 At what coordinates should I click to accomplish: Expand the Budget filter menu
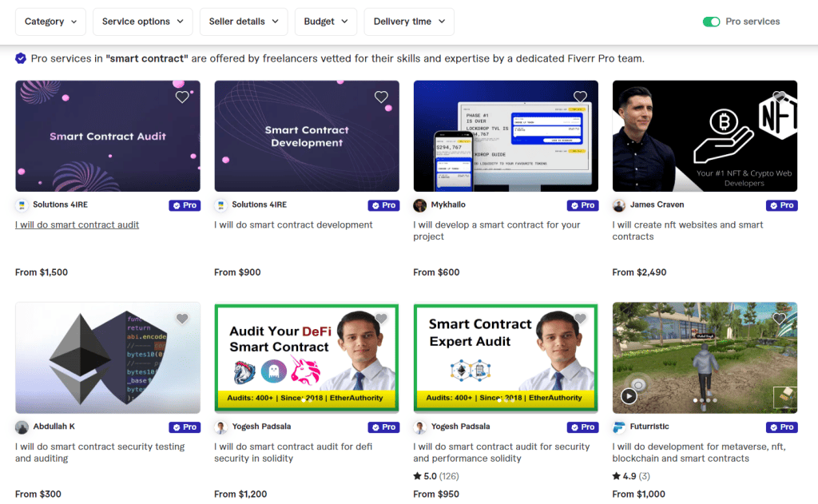click(x=326, y=22)
